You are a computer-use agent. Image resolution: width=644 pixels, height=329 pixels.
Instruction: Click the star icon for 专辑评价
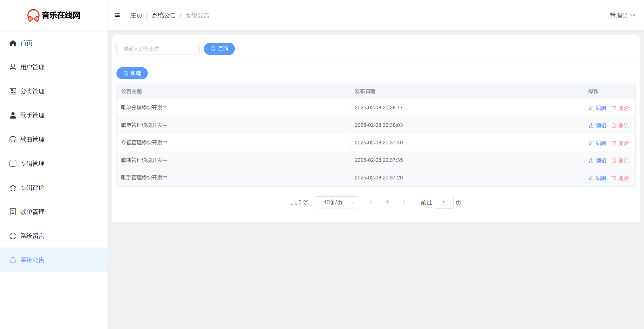[x=13, y=188]
